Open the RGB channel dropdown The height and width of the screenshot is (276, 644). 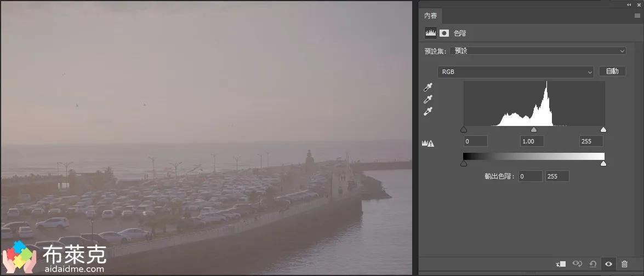[x=515, y=72]
